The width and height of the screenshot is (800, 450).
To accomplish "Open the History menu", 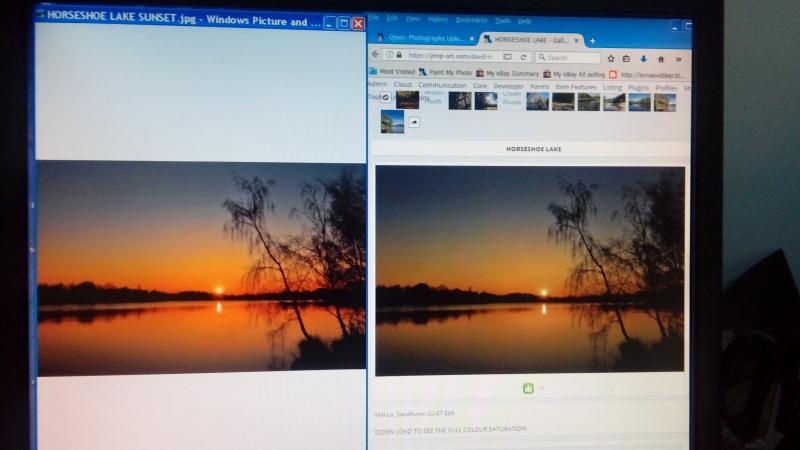I will click(x=438, y=19).
